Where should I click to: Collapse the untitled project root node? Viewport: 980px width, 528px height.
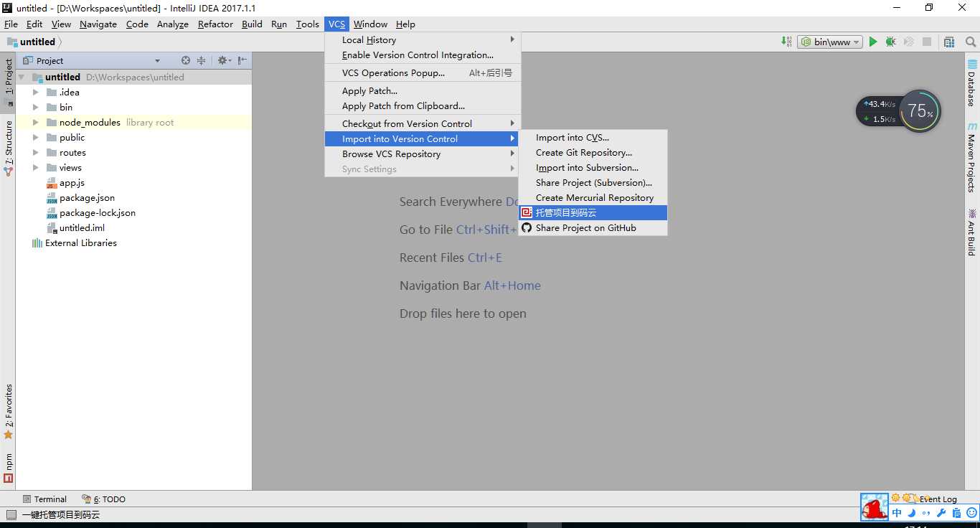pyautogui.click(x=22, y=77)
